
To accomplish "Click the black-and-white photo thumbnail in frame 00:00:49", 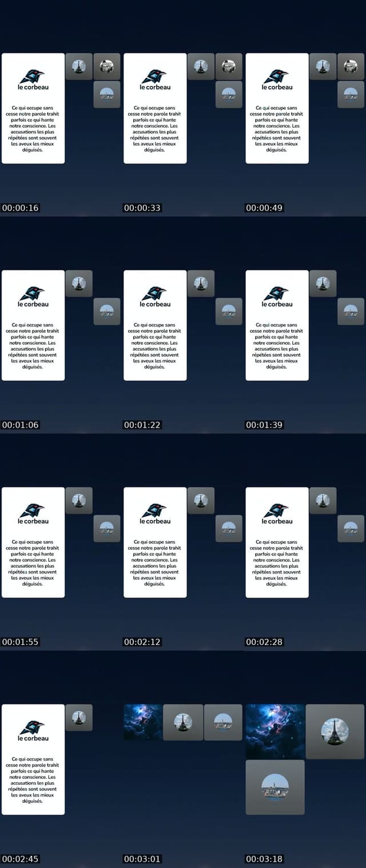I will 351,66.
